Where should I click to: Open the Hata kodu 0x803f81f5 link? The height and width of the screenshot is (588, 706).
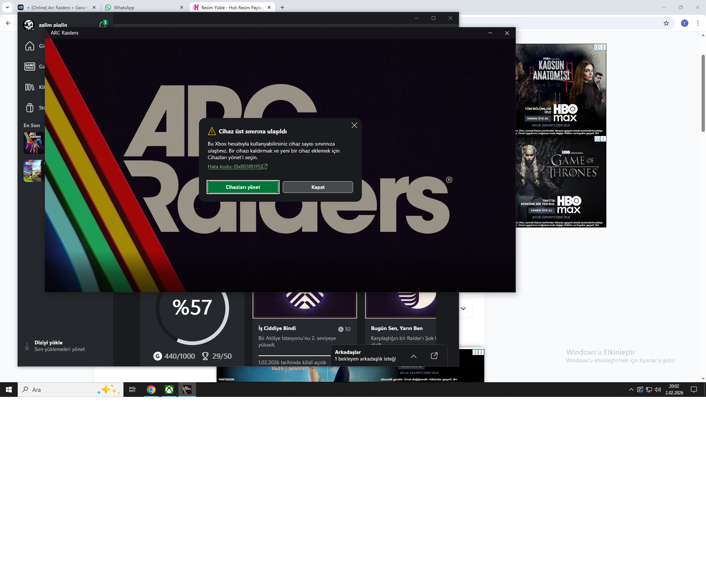pyautogui.click(x=238, y=166)
